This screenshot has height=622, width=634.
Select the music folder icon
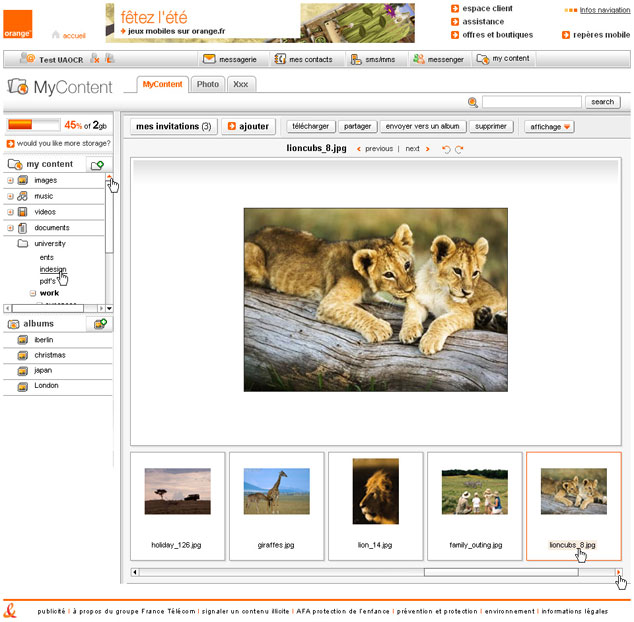coord(23,196)
